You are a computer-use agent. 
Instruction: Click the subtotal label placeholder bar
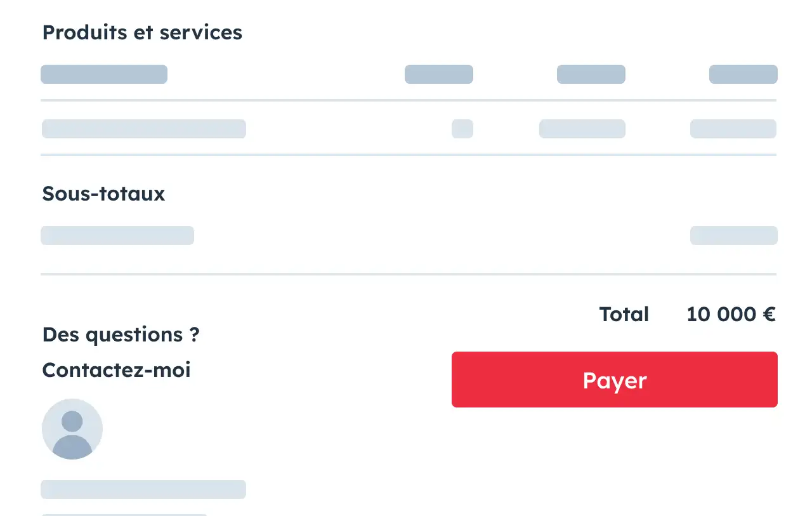(x=117, y=235)
